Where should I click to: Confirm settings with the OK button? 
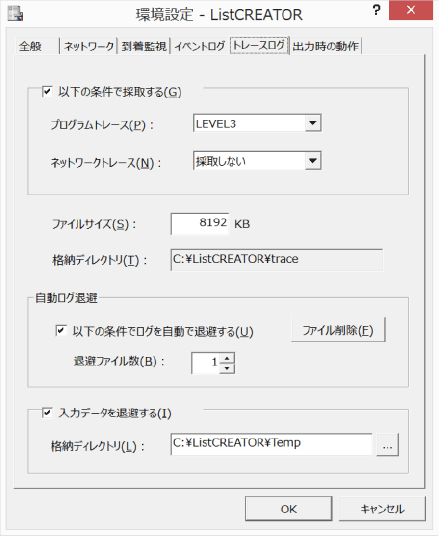click(x=289, y=509)
